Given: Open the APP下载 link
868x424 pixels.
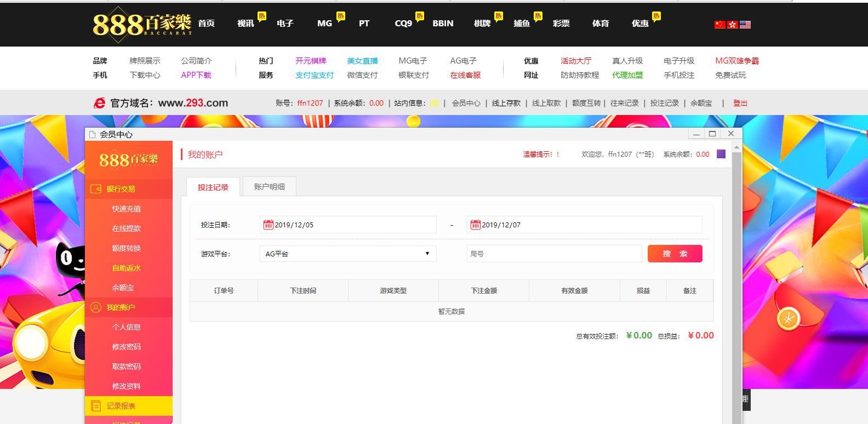Looking at the screenshot, I should click(196, 75).
